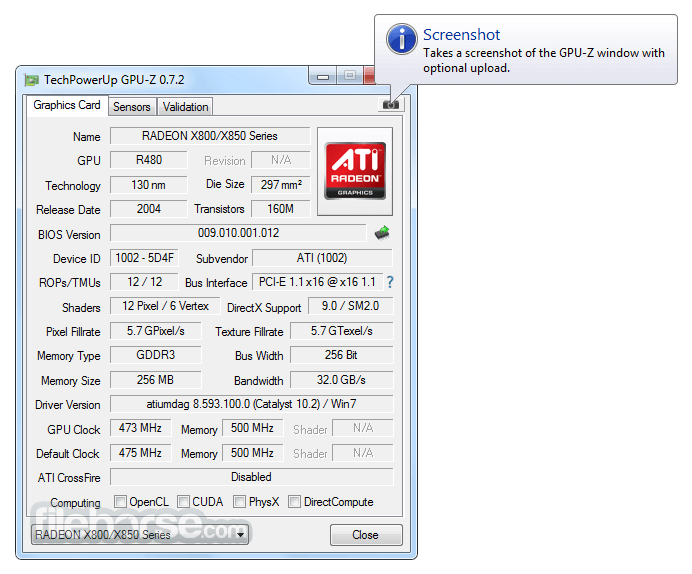Click the Die Size value 297 mm²

(x=281, y=184)
